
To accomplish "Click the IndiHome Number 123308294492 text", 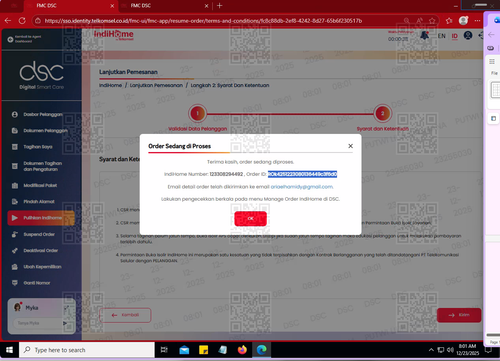I will click(226, 174).
